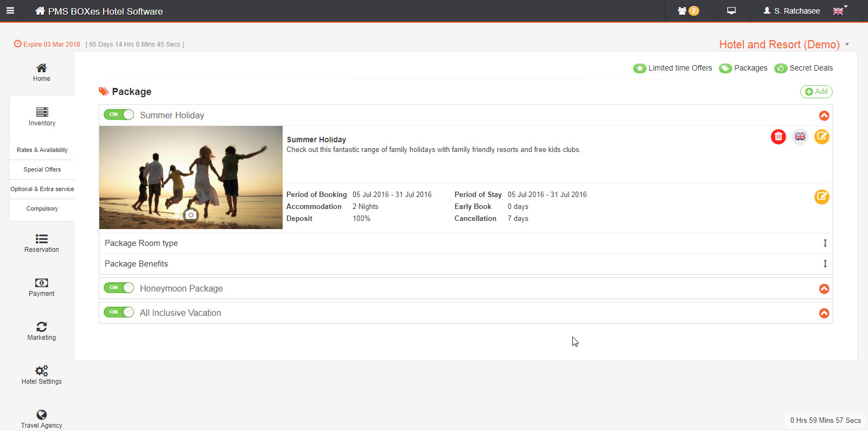
Task: Open Special Offers submenu item
Action: point(42,169)
